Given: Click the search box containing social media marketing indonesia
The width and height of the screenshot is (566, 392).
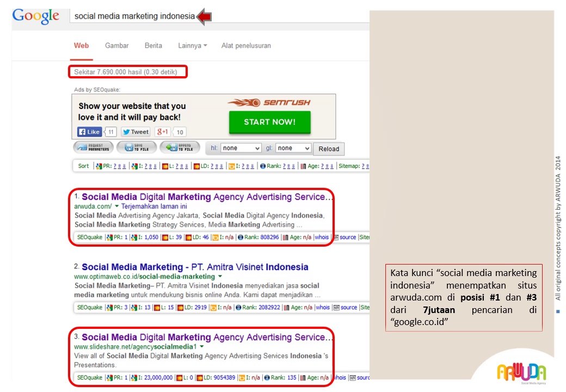Looking at the screenshot, I should click(x=219, y=16).
